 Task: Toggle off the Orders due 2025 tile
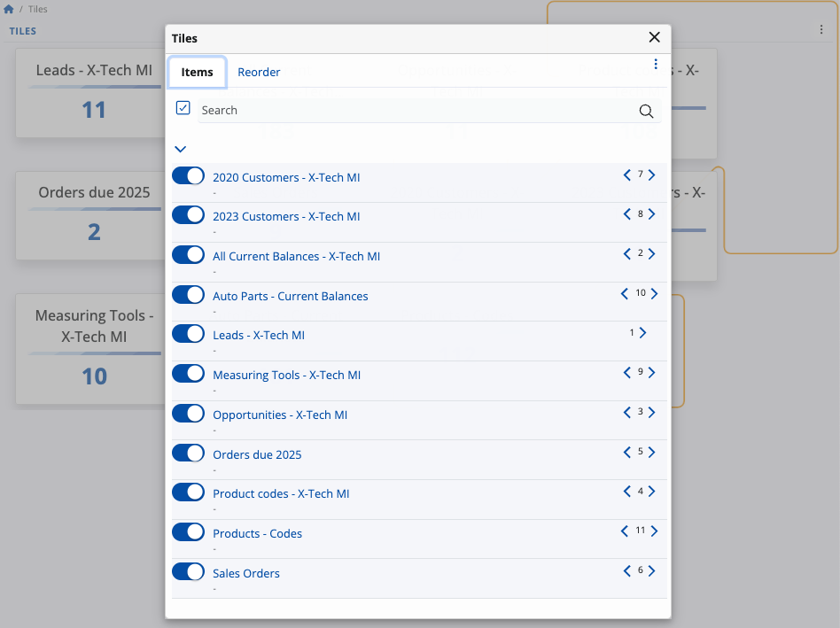pyautogui.click(x=188, y=454)
